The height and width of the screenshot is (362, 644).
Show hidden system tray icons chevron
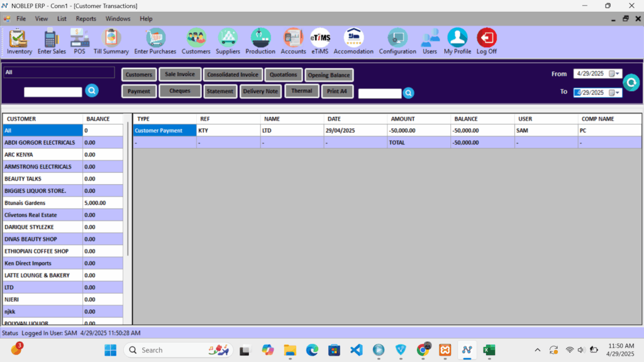pos(537,350)
